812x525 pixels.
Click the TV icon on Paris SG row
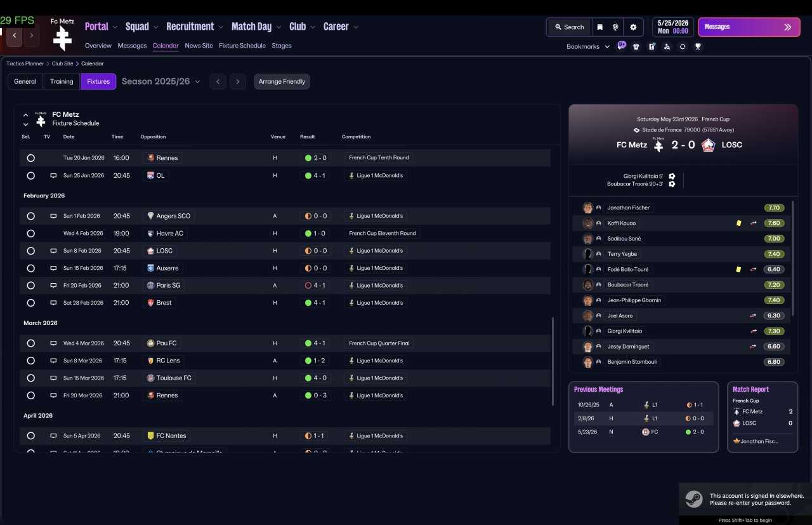tap(53, 286)
